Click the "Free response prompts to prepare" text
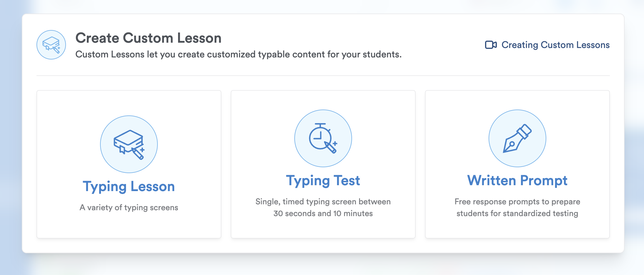The width and height of the screenshot is (644, 275). [517, 202]
